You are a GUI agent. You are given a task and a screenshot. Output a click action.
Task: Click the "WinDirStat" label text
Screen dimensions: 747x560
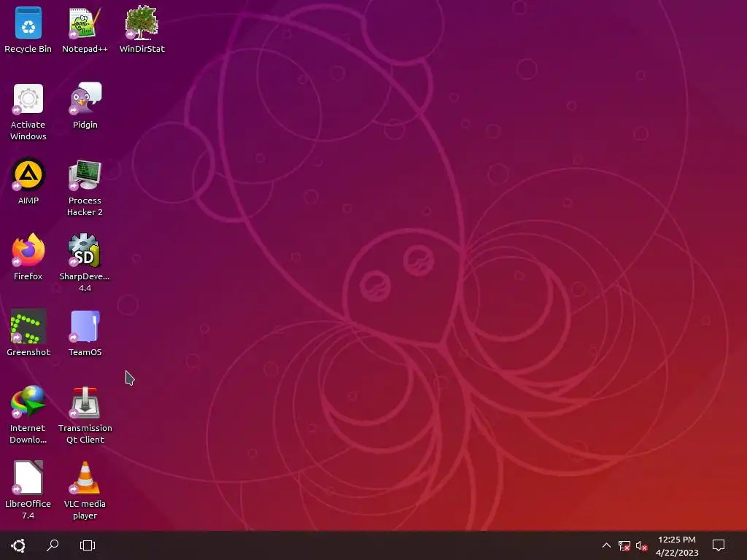click(142, 49)
